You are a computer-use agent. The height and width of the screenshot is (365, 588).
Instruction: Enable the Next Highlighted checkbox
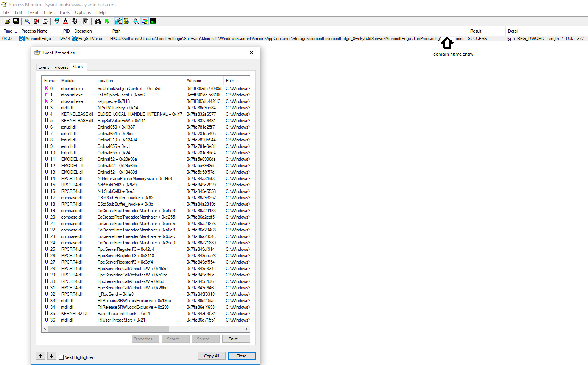coord(61,357)
